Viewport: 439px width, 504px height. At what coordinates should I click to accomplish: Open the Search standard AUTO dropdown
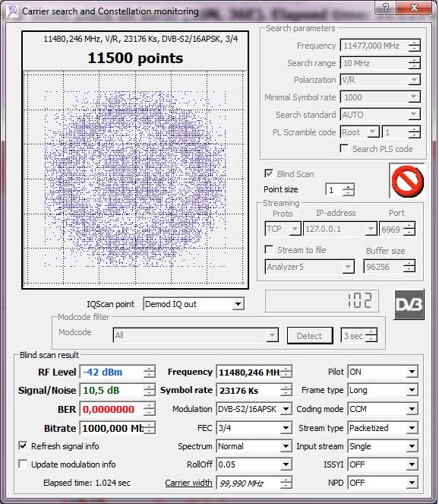pyautogui.click(x=414, y=115)
